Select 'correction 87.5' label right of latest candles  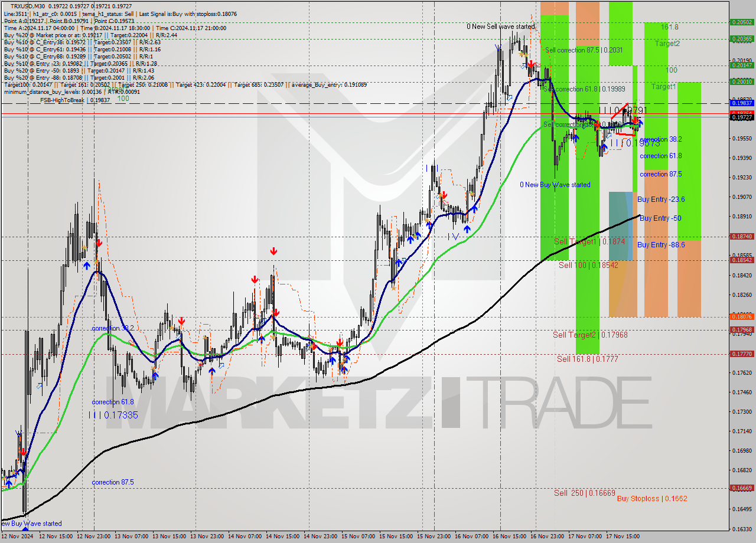pos(661,174)
